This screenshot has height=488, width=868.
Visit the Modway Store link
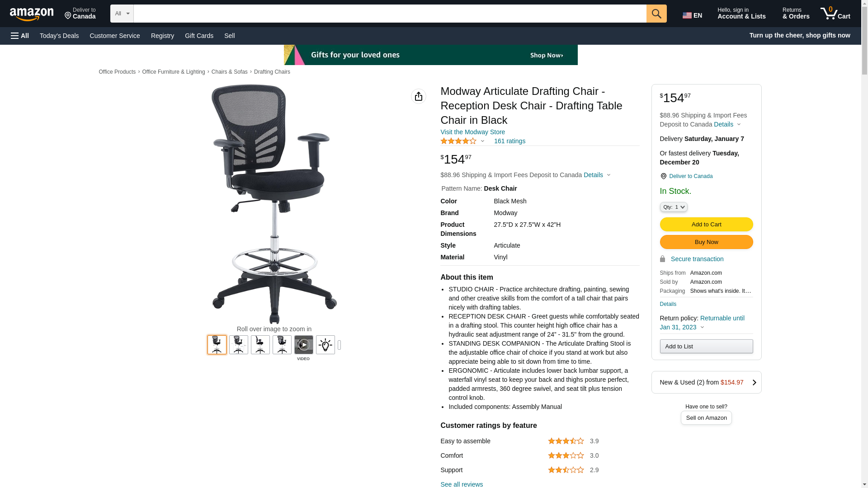click(472, 132)
